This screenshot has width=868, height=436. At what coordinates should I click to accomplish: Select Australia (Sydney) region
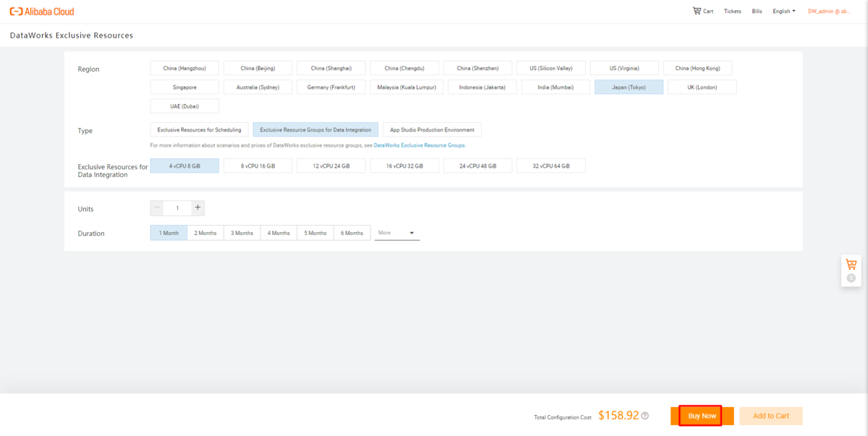pyautogui.click(x=258, y=87)
